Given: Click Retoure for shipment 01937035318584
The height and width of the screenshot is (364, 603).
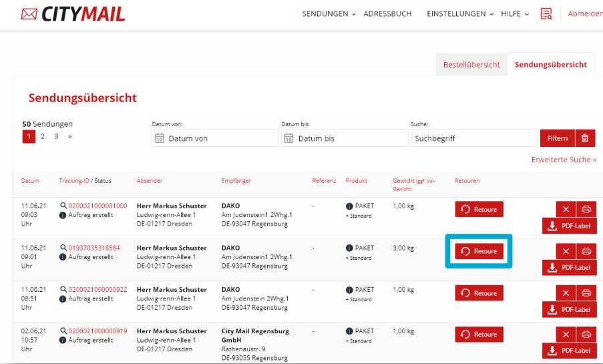Looking at the screenshot, I should pyautogui.click(x=479, y=251).
